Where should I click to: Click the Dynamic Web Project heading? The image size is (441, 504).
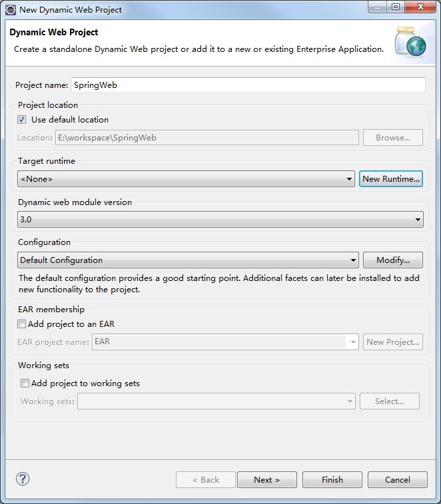pyautogui.click(x=53, y=32)
